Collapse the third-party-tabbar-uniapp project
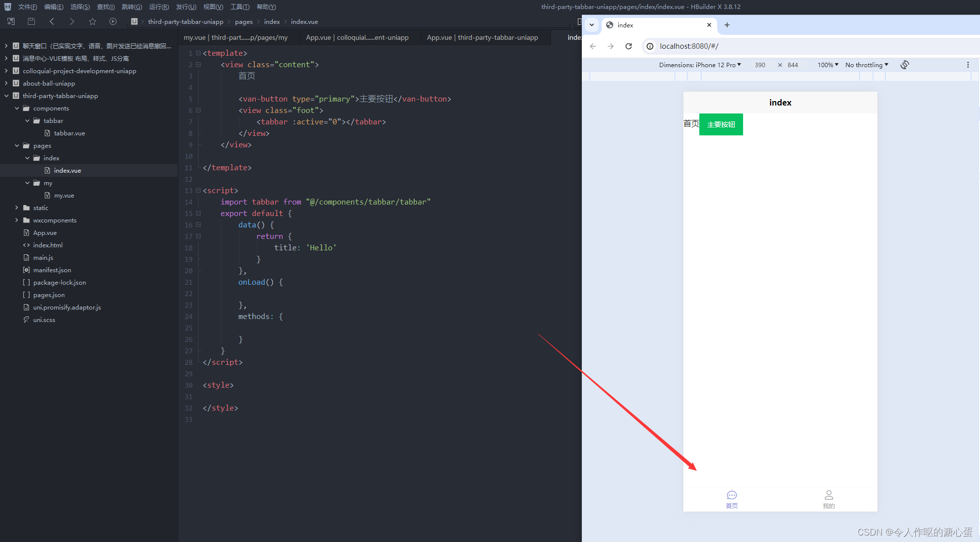This screenshot has width=980, height=542. point(6,96)
